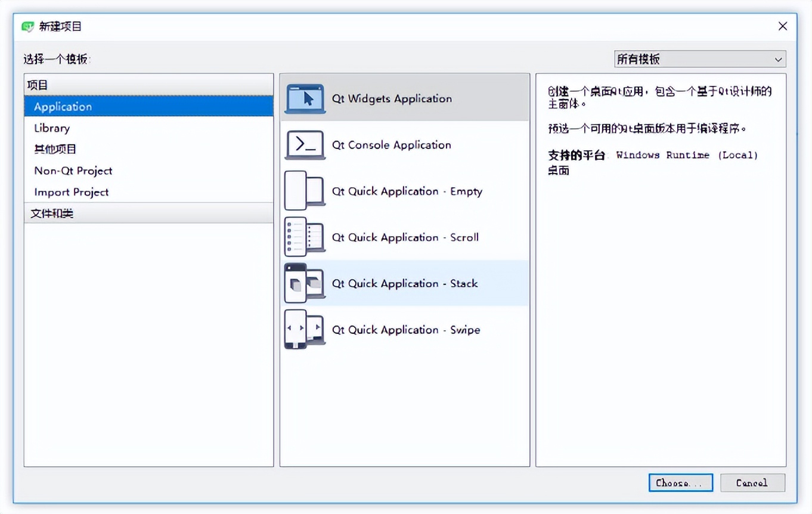Click the Qt Quick Application Swipe icon
Viewport: 812px width, 514px height.
pos(305,330)
